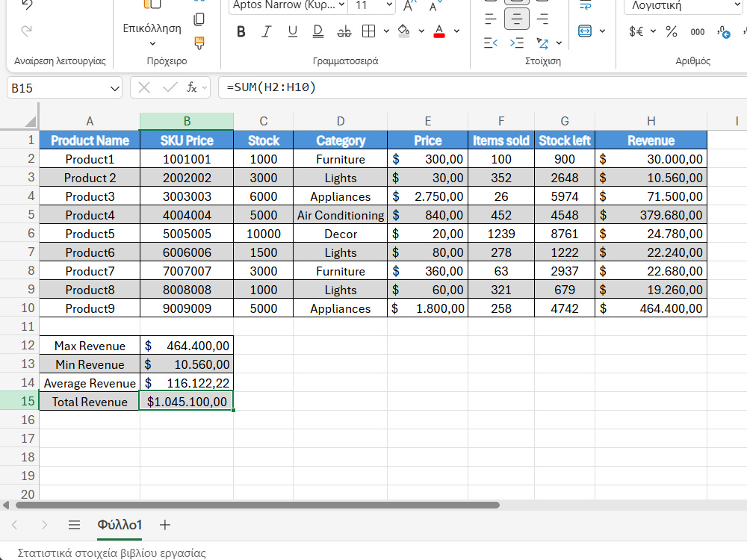747x560 pixels.
Task: Click the Cancel X icon in formula bar
Action: coord(144,87)
